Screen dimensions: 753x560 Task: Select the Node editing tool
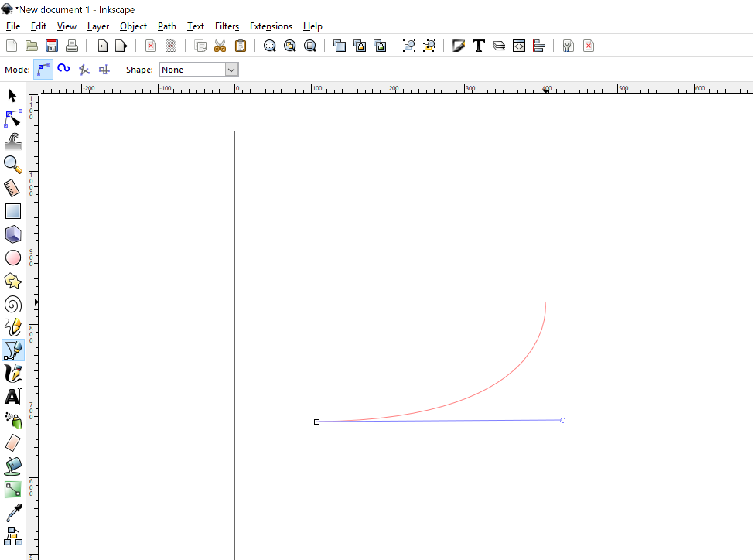[12, 118]
